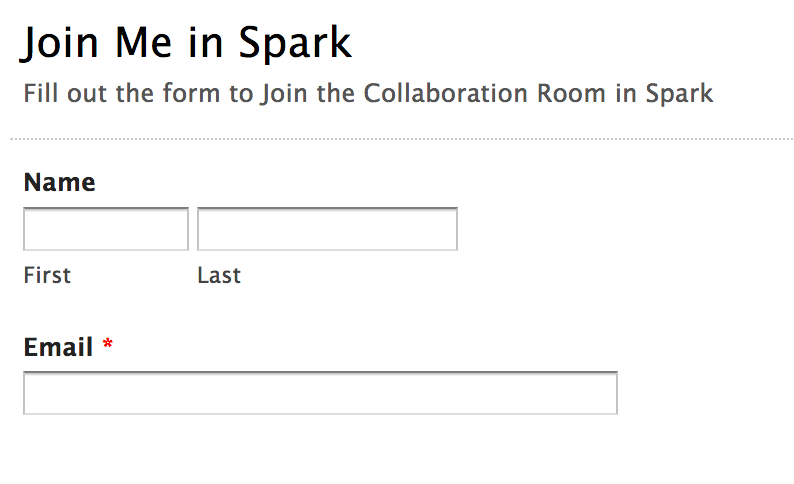Click the red required asterisk beside Email
Screen dimensions: 794x484
point(108,346)
